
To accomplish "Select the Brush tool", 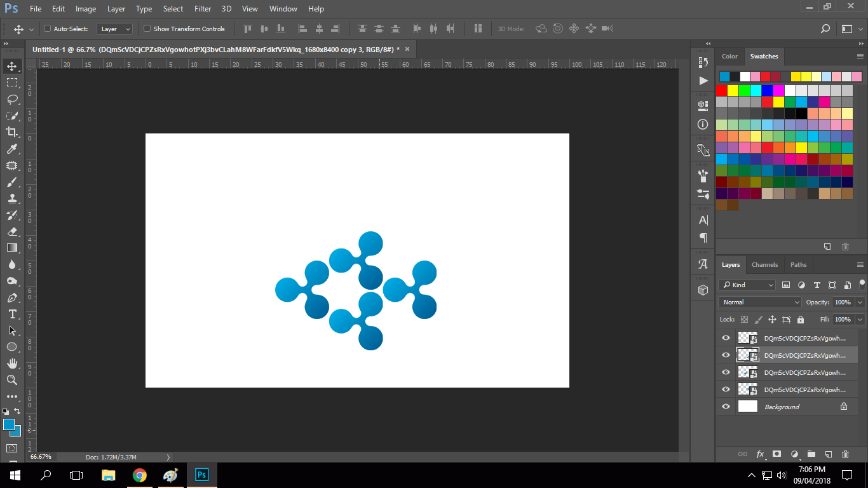I will coord(12,182).
